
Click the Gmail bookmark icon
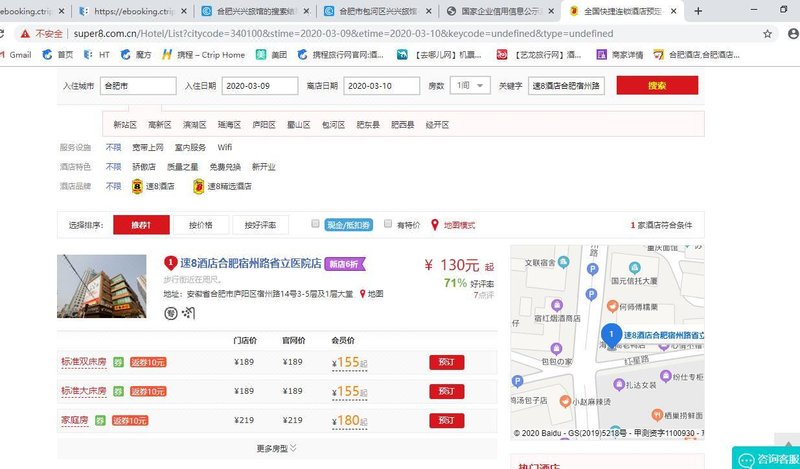click(x=5, y=54)
